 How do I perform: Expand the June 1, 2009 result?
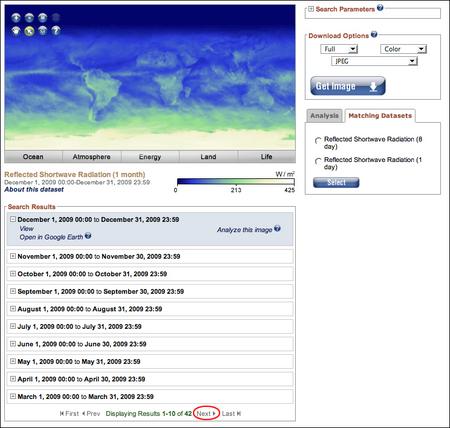pos(13,344)
